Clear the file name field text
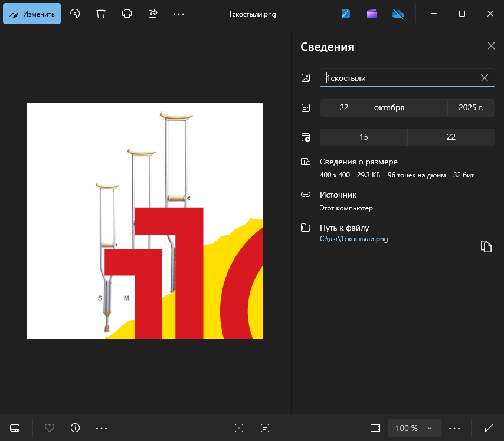The image size is (504, 441). 485,78
